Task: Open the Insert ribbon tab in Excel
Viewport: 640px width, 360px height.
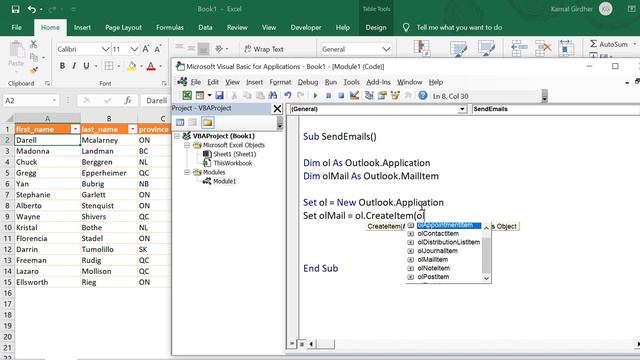Action: [82, 27]
